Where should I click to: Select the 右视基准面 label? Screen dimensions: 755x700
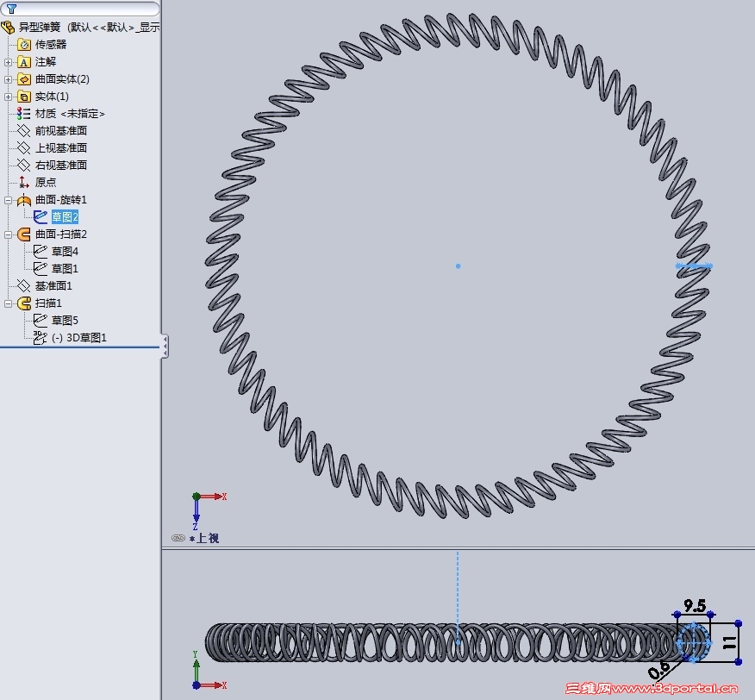point(60,166)
